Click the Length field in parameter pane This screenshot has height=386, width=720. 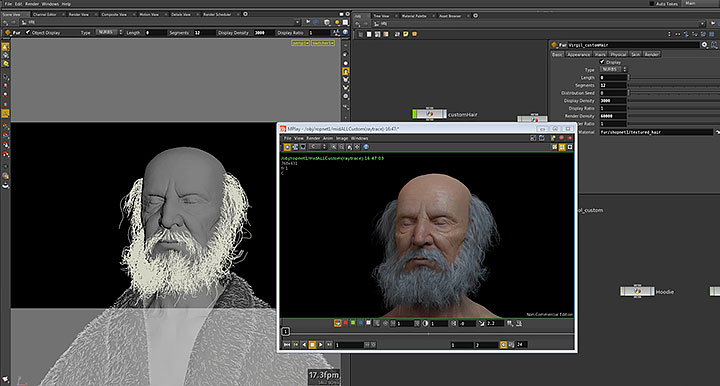[x=613, y=78]
